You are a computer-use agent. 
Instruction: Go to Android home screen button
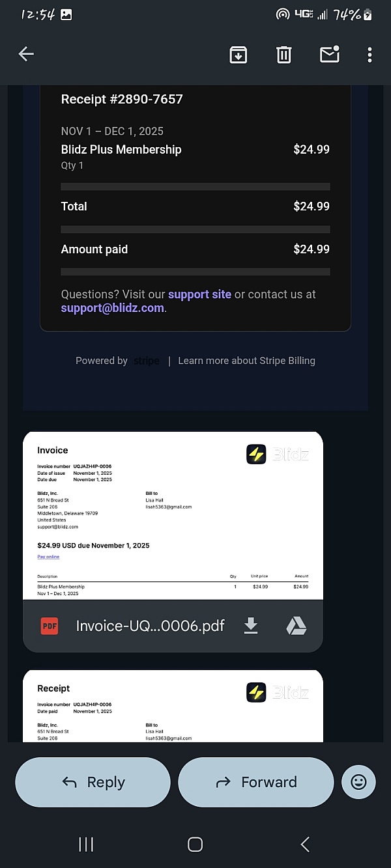pos(195,845)
